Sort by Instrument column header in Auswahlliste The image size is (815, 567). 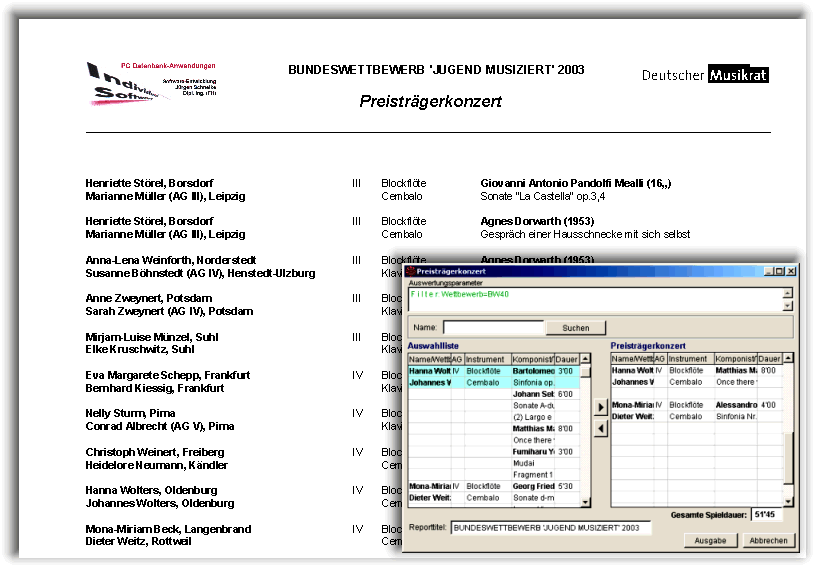pos(487,358)
